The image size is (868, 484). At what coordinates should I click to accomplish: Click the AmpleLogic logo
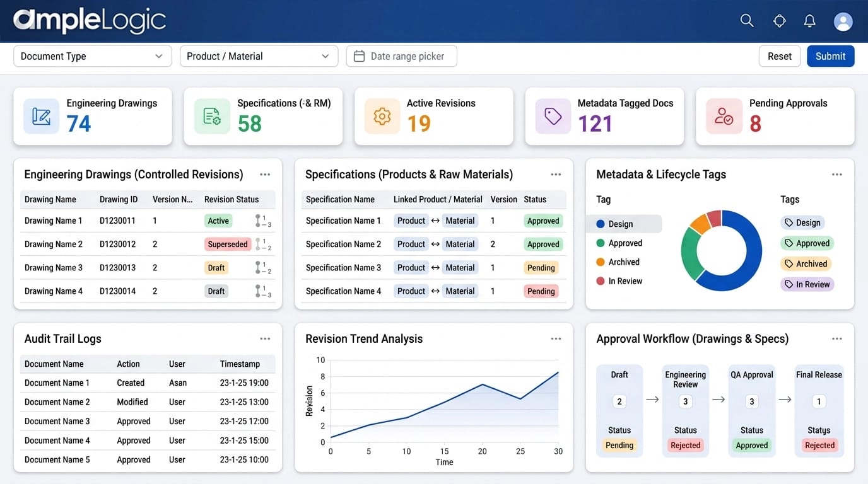pyautogui.click(x=90, y=21)
